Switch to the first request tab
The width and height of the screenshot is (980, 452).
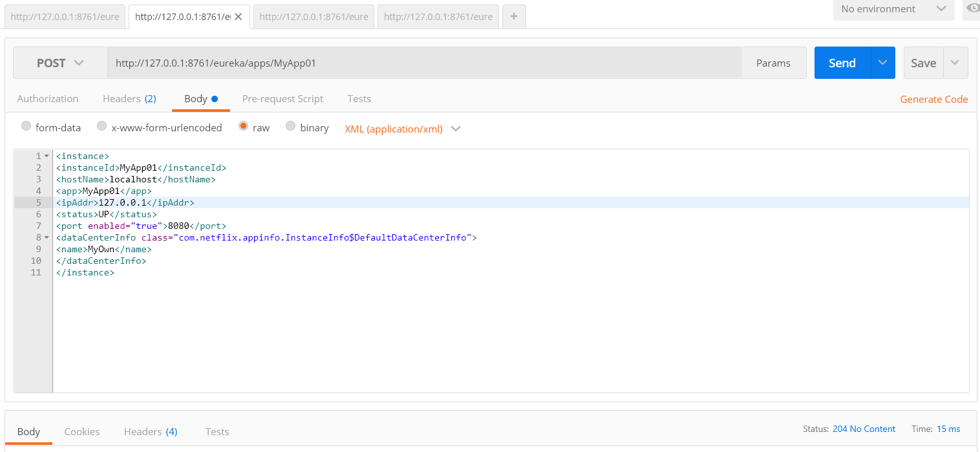(65, 17)
